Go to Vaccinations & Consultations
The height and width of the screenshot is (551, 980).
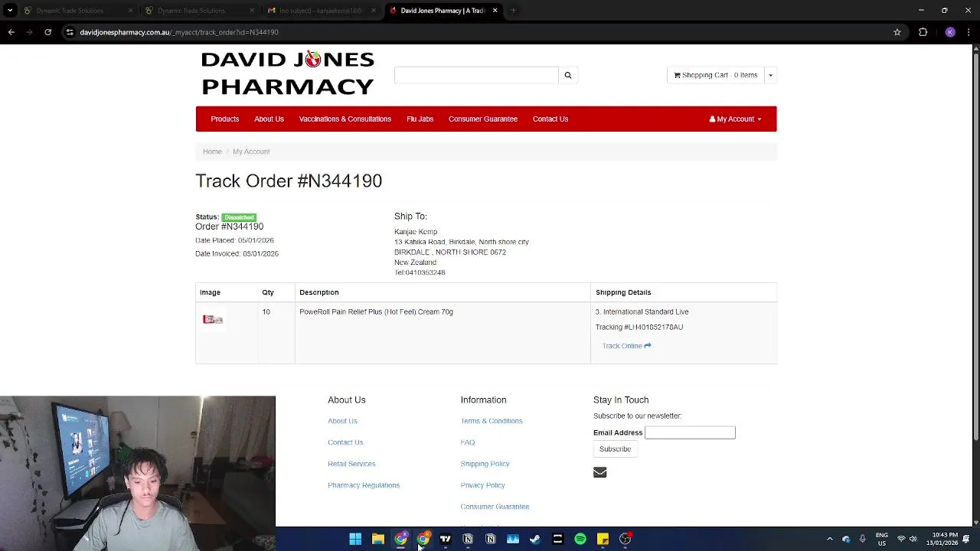click(x=345, y=119)
